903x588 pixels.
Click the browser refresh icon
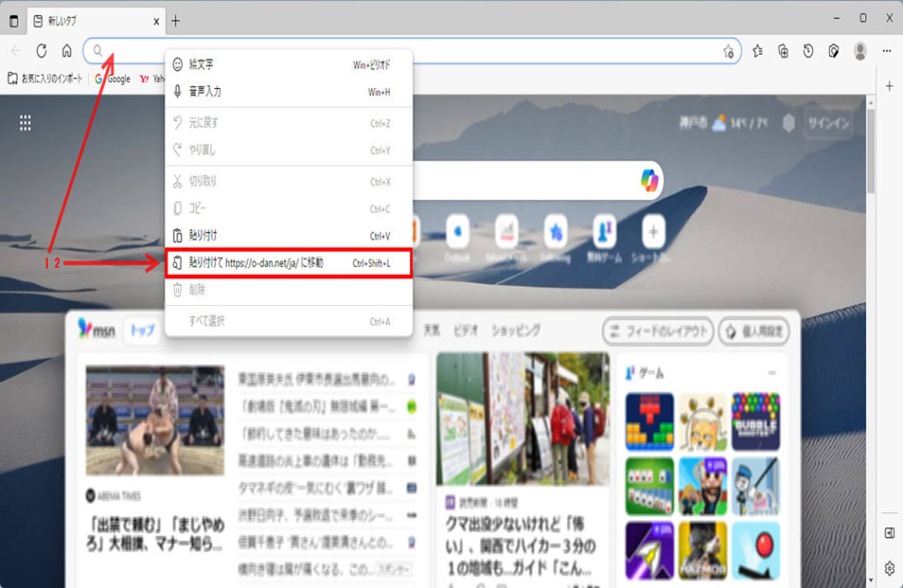tap(41, 51)
